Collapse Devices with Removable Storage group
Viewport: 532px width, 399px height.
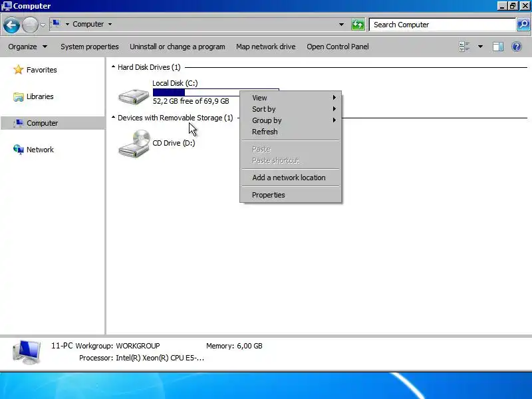pyautogui.click(x=113, y=118)
